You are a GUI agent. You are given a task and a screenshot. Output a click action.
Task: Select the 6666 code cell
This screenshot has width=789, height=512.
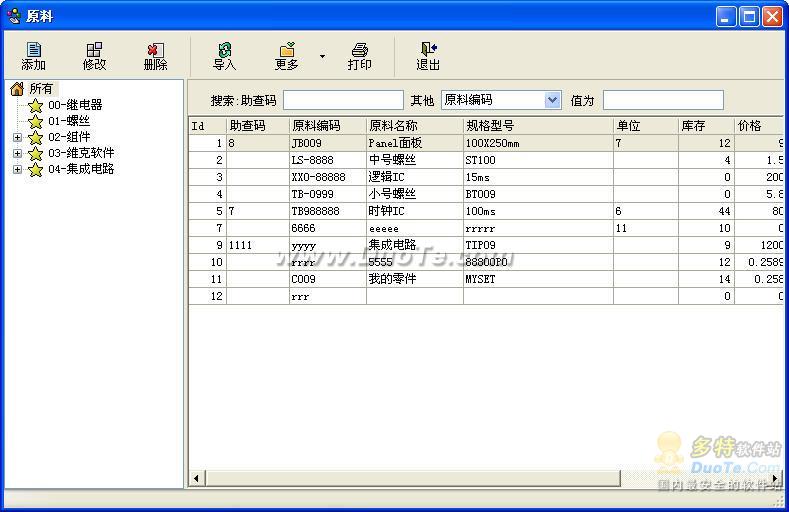pyautogui.click(x=328, y=228)
